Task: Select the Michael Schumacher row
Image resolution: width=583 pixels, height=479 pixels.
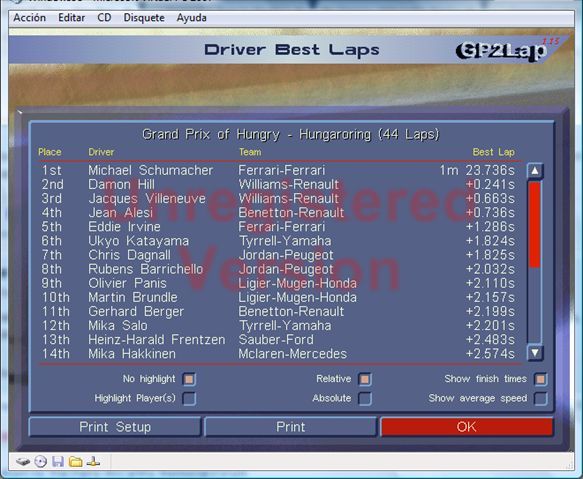Action: 278,170
